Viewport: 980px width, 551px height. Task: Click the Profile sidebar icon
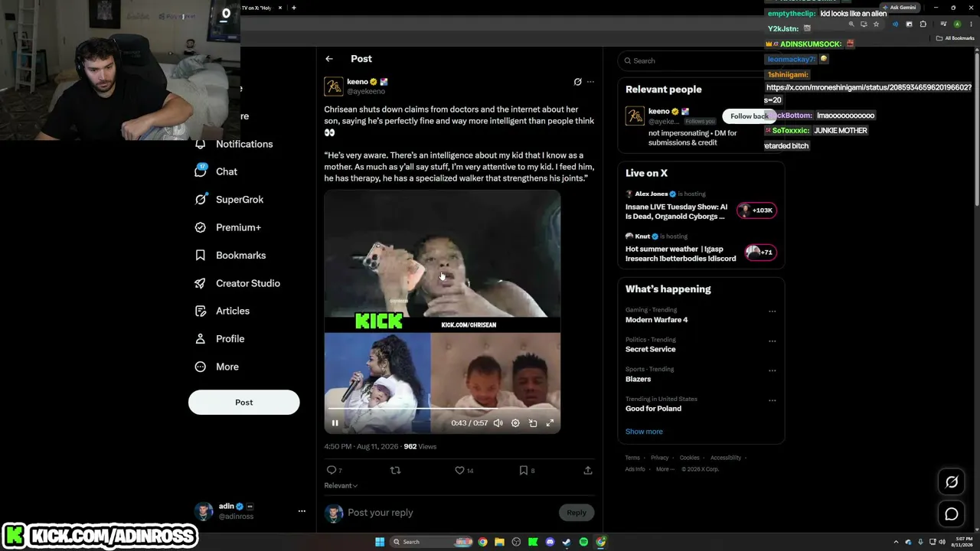tap(201, 338)
